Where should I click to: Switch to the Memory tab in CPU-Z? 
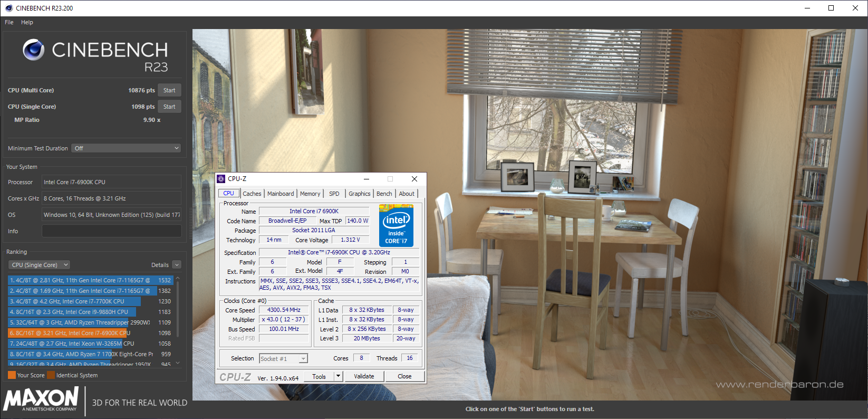[x=310, y=194]
